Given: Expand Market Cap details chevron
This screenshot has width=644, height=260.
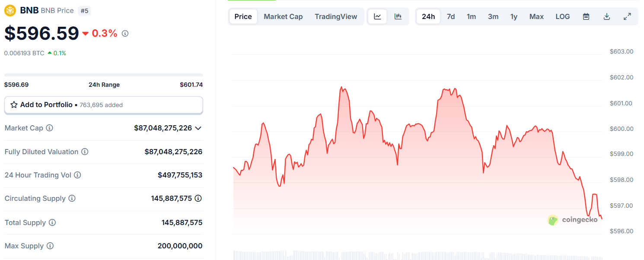Looking at the screenshot, I should pos(198,128).
